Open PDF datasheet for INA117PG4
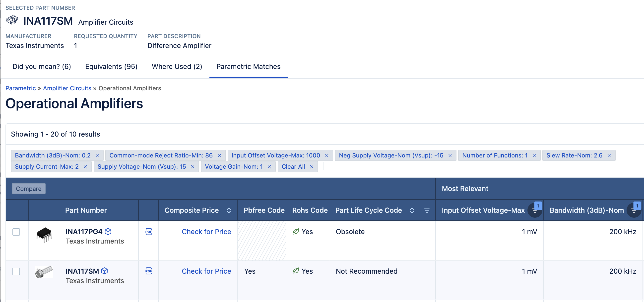This screenshot has height=302, width=644. coord(148,232)
